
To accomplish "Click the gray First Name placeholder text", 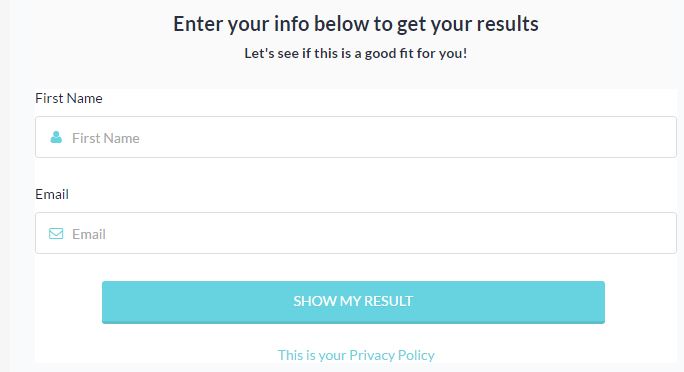I will pos(106,138).
